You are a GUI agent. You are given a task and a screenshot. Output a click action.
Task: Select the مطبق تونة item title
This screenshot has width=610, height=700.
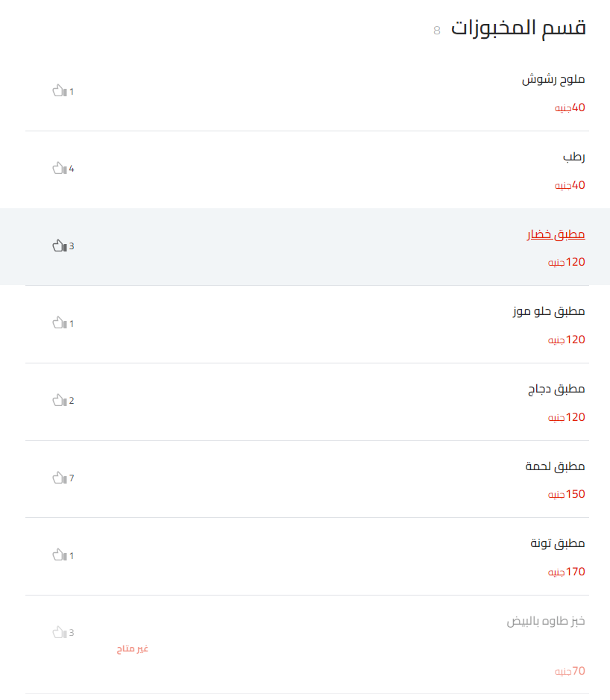click(558, 543)
